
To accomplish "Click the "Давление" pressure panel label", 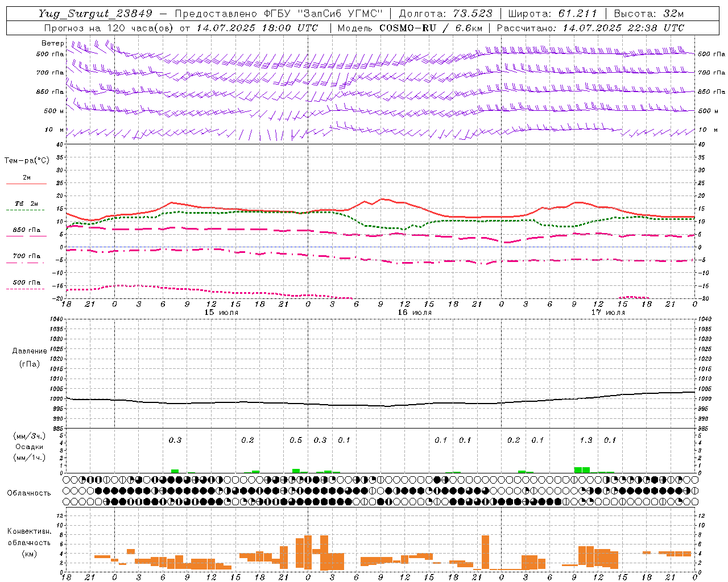I will tap(30, 351).
